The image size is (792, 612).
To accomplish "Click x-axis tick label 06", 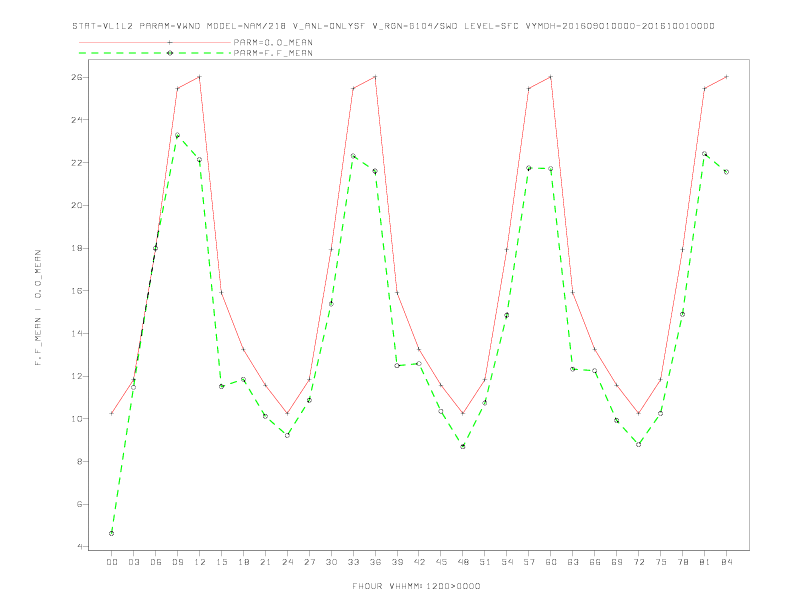I will (156, 562).
